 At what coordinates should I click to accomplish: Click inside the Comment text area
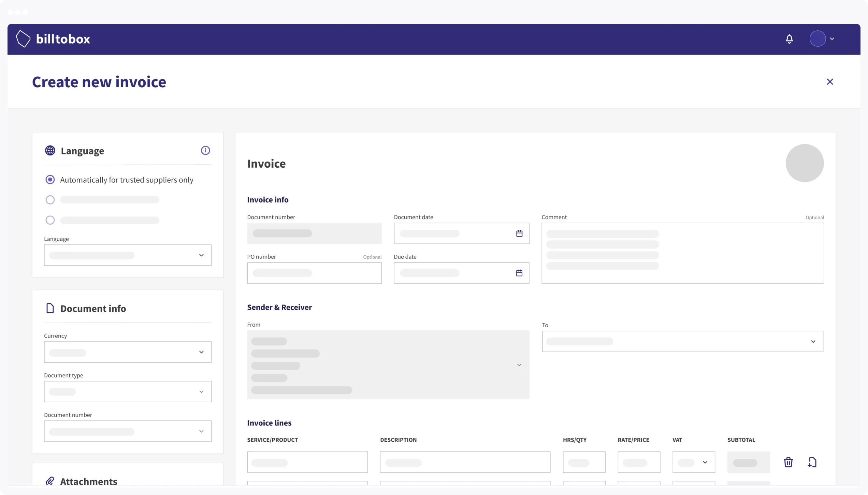click(682, 252)
